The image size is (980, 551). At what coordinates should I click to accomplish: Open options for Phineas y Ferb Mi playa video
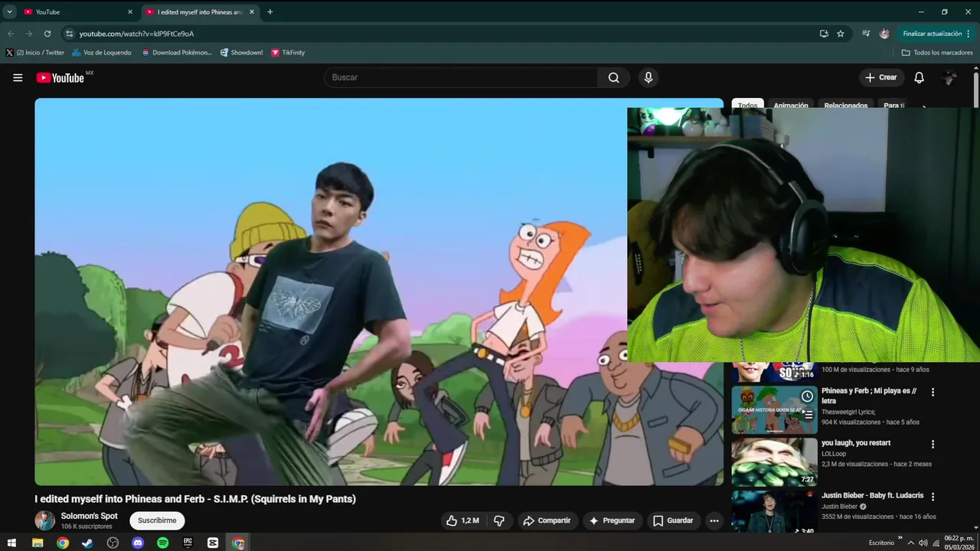coord(933,393)
